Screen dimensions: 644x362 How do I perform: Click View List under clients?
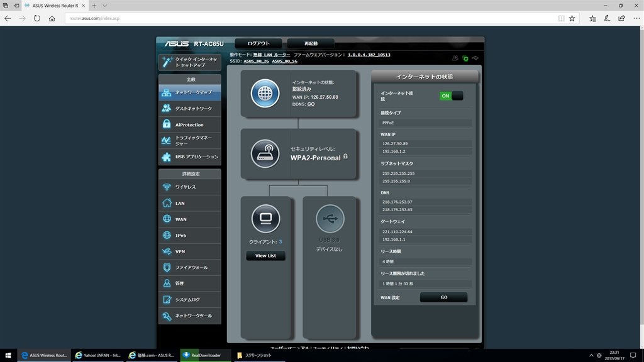[265, 255]
